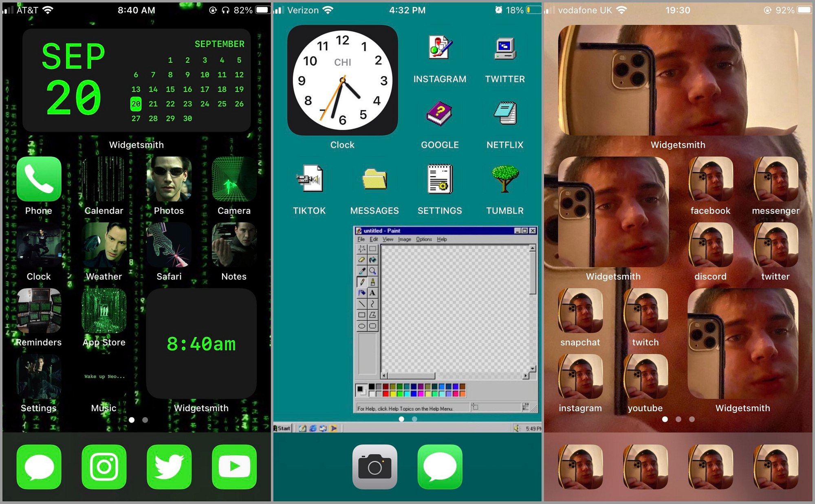Image resolution: width=815 pixels, height=504 pixels.
Task: Tap green Twitter bird in AT&T dock
Action: tap(169, 467)
